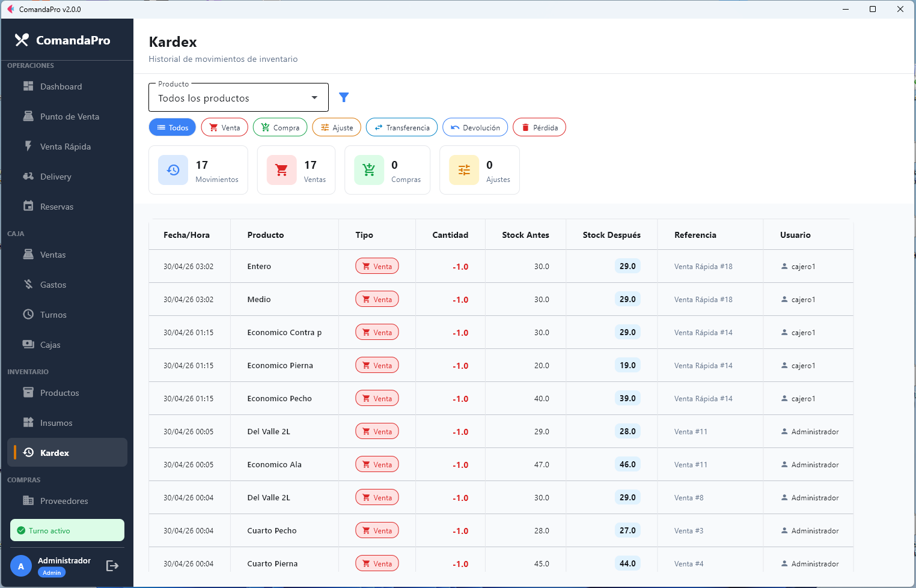This screenshot has height=588, width=916.
Task: Open Insumos under Inventario
Action: pos(67,423)
